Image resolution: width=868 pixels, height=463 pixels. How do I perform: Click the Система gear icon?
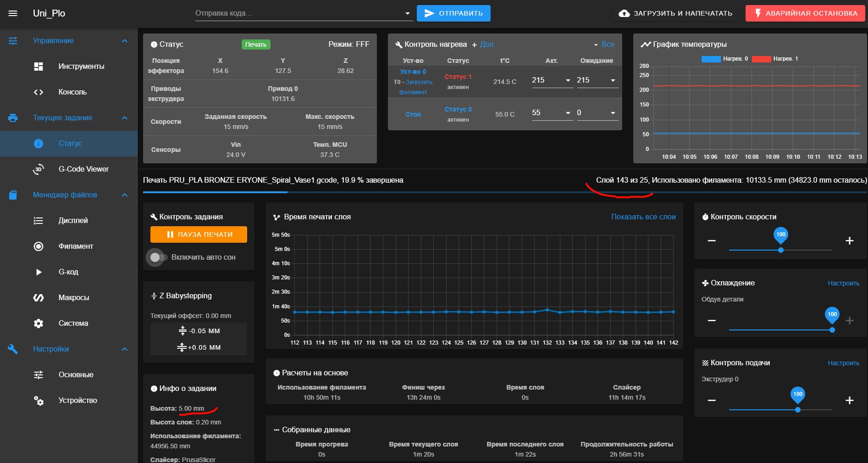(x=39, y=324)
